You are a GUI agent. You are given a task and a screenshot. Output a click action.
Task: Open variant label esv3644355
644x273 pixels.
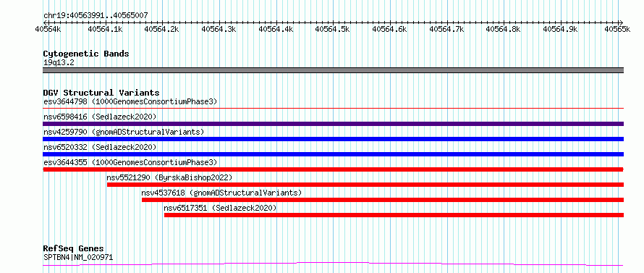(130, 162)
